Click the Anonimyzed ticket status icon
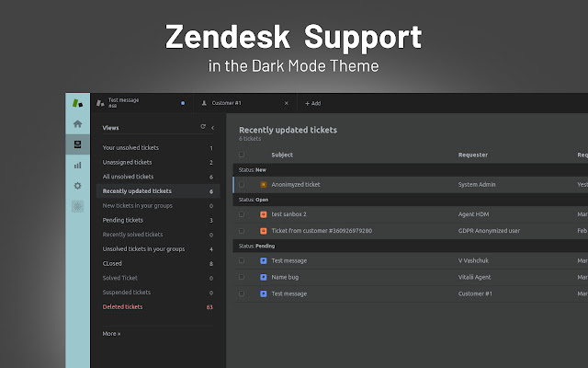This screenshot has height=368, width=588. click(x=264, y=185)
